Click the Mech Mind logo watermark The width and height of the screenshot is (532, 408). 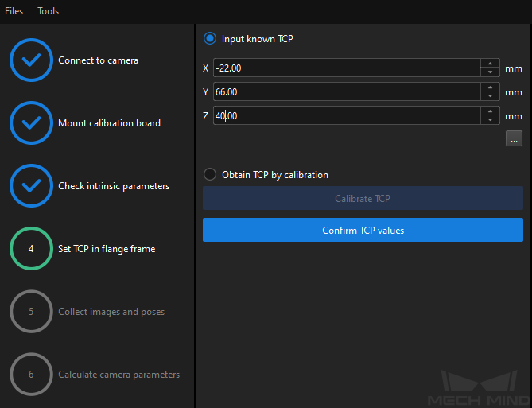point(479,387)
